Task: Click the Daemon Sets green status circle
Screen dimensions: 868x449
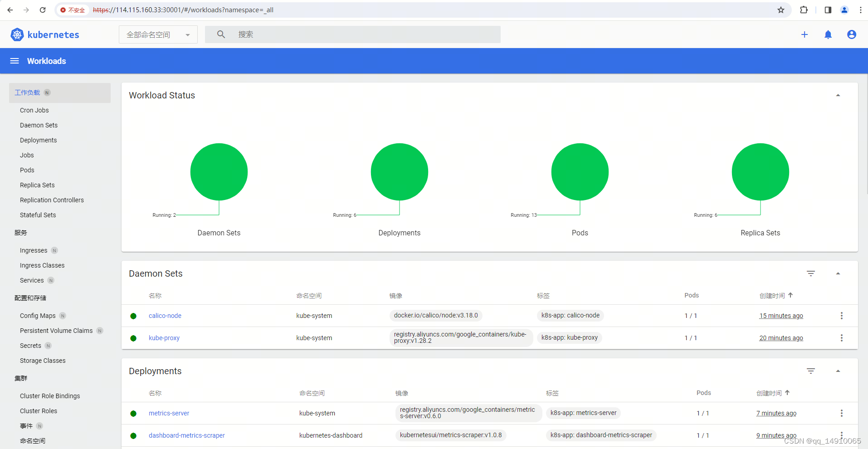Action: click(219, 172)
